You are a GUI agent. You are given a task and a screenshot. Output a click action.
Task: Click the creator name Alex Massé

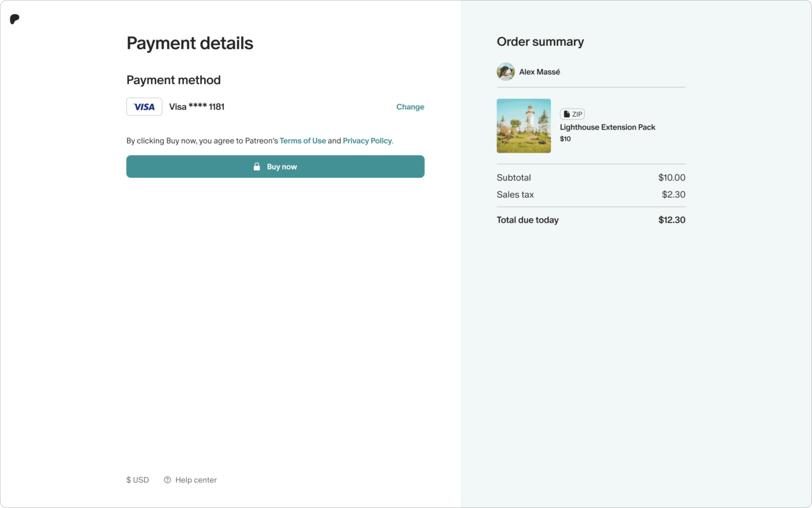[x=539, y=72]
